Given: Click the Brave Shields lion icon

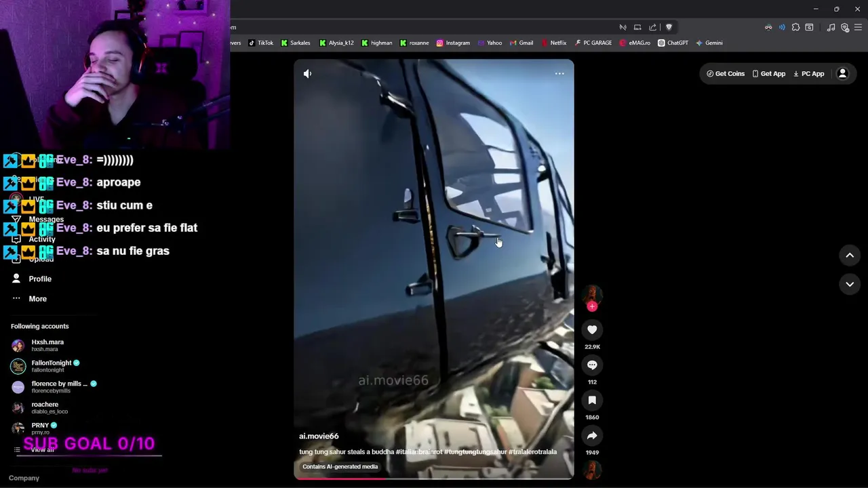Looking at the screenshot, I should pos(669,27).
